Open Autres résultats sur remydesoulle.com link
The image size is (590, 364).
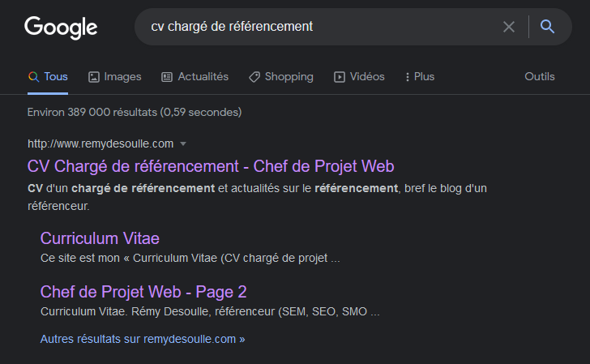pos(143,339)
